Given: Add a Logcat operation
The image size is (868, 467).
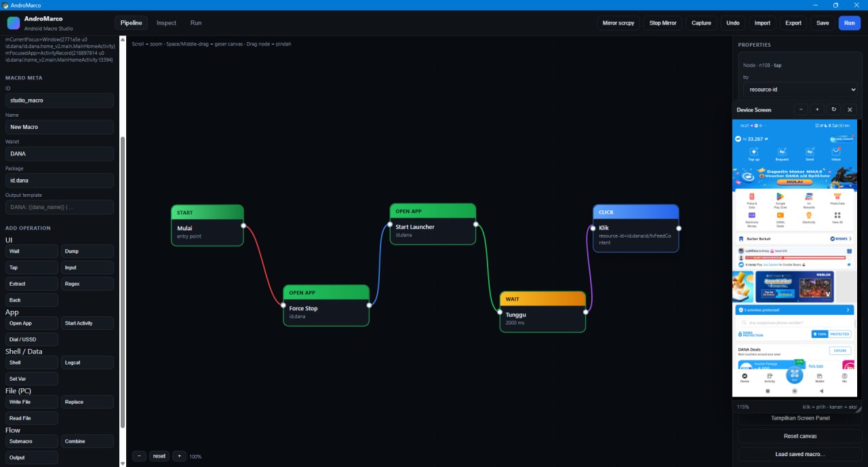Looking at the screenshot, I should click(x=87, y=362).
